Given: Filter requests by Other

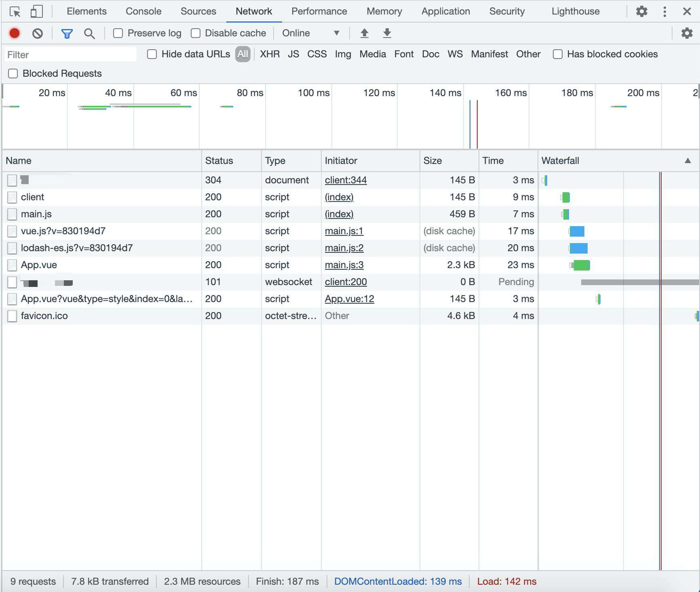Looking at the screenshot, I should tap(528, 54).
